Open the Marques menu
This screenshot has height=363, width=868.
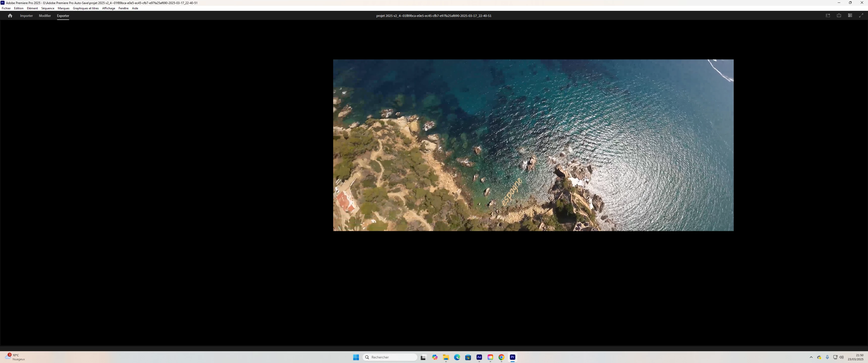[x=63, y=8]
